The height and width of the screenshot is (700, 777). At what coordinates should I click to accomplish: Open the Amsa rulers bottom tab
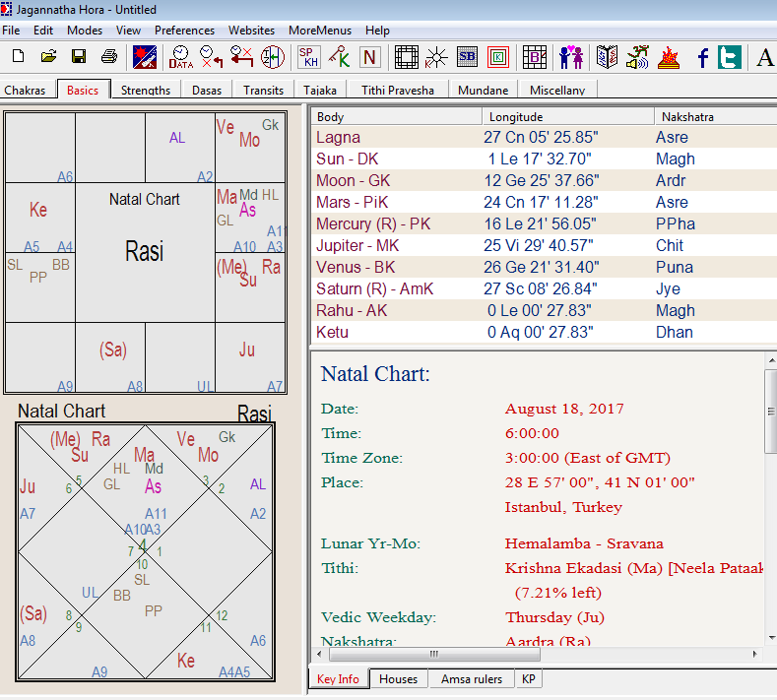(471, 679)
